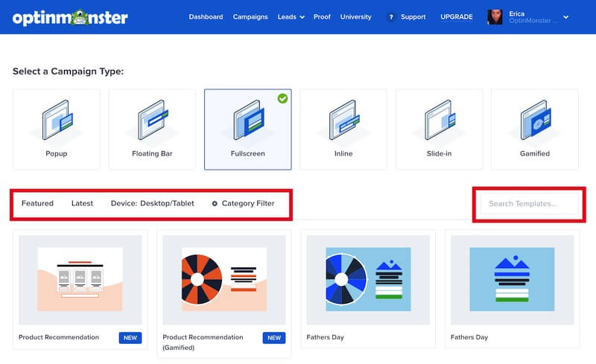Click the Floating Bar label text
This screenshot has width=596, height=364.
(x=152, y=153)
